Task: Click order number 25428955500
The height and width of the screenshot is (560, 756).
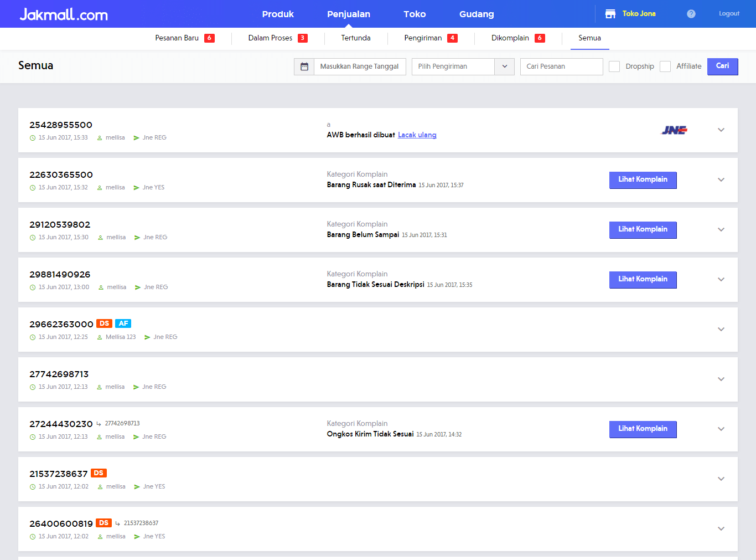Action: (x=61, y=125)
